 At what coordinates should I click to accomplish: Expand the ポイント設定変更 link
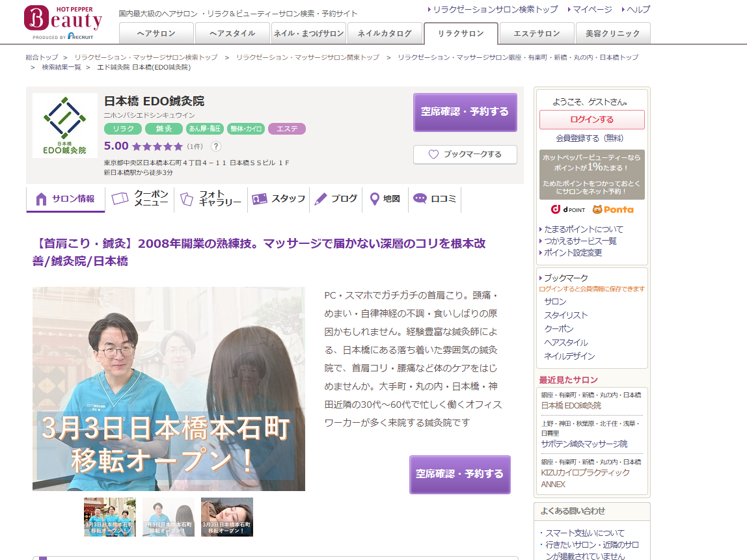(573, 252)
